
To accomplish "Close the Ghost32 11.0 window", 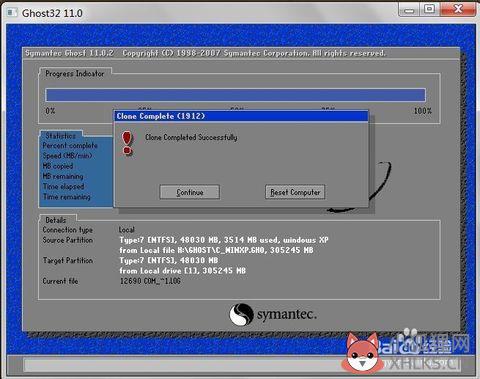I will click(x=458, y=9).
